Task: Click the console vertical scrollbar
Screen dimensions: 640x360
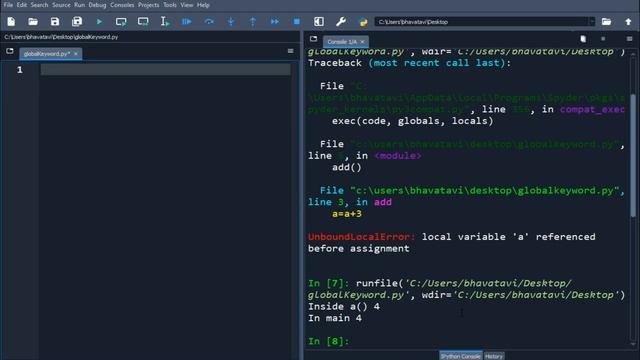Action: tap(633, 155)
